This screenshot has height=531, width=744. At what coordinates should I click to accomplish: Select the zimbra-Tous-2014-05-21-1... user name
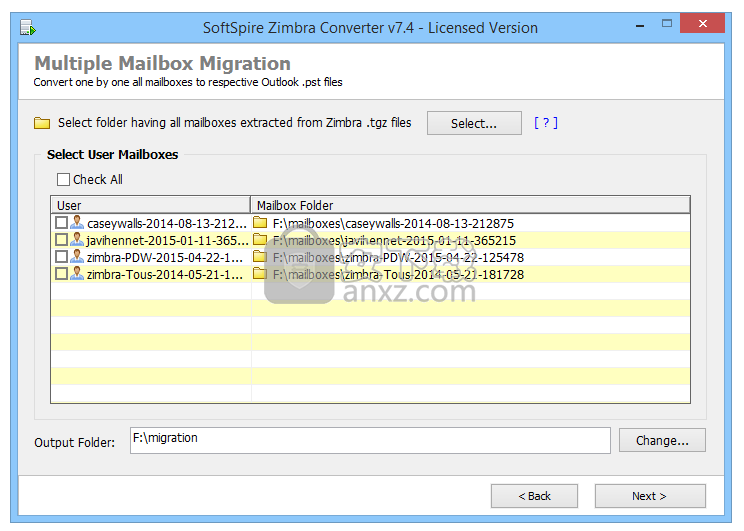[x=165, y=275]
